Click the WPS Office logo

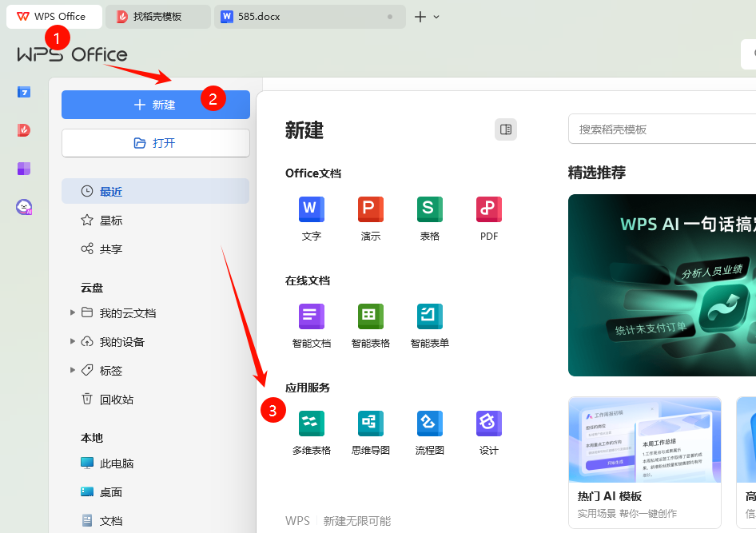[72, 54]
